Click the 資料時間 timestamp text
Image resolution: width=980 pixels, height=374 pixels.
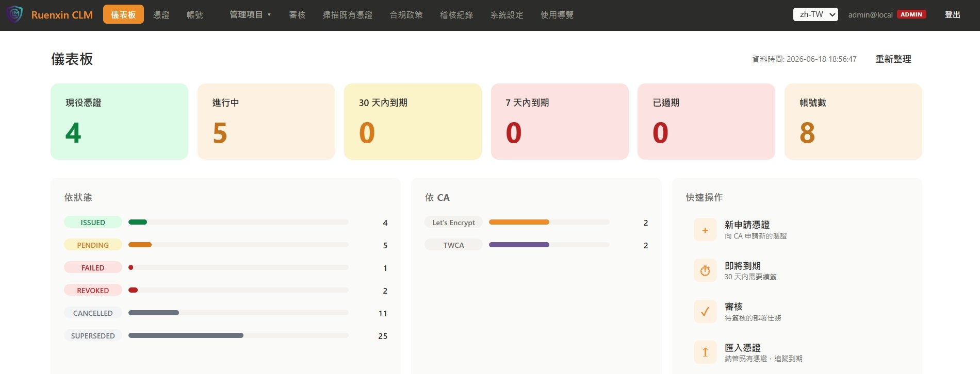(x=804, y=59)
